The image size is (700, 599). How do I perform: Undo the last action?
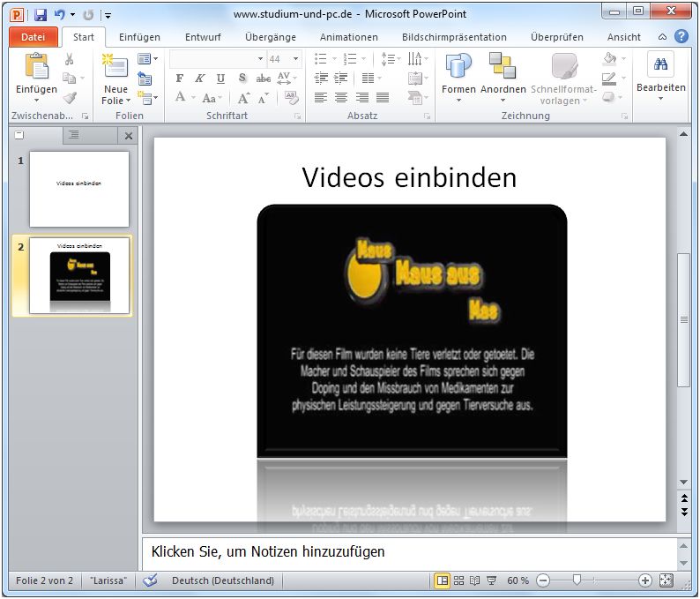[59, 15]
